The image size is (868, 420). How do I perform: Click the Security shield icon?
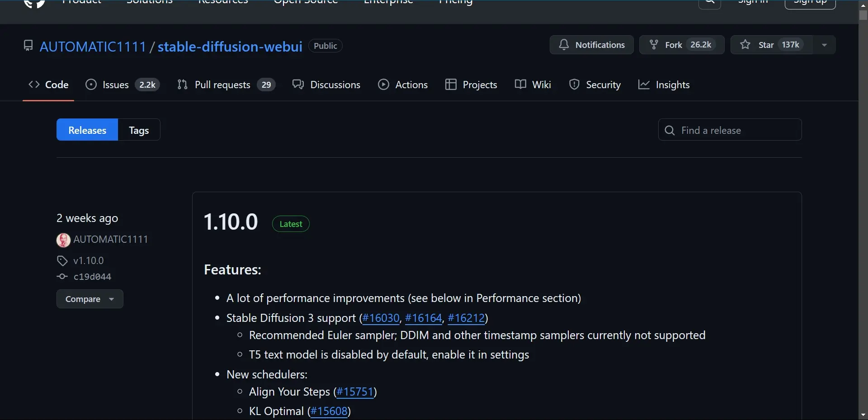(574, 85)
